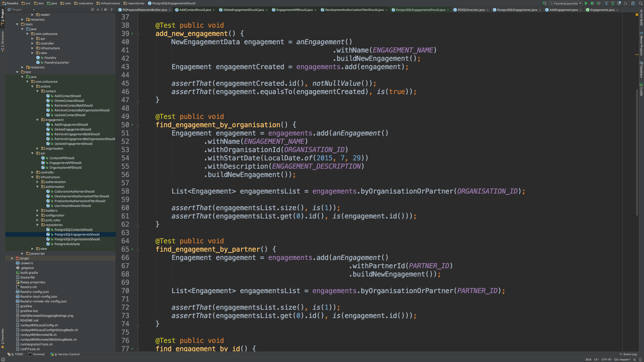Open the Event Log button

[x=628, y=354]
